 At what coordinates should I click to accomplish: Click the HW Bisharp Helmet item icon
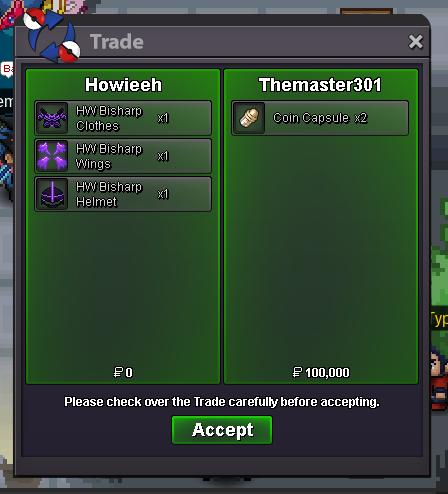52,194
